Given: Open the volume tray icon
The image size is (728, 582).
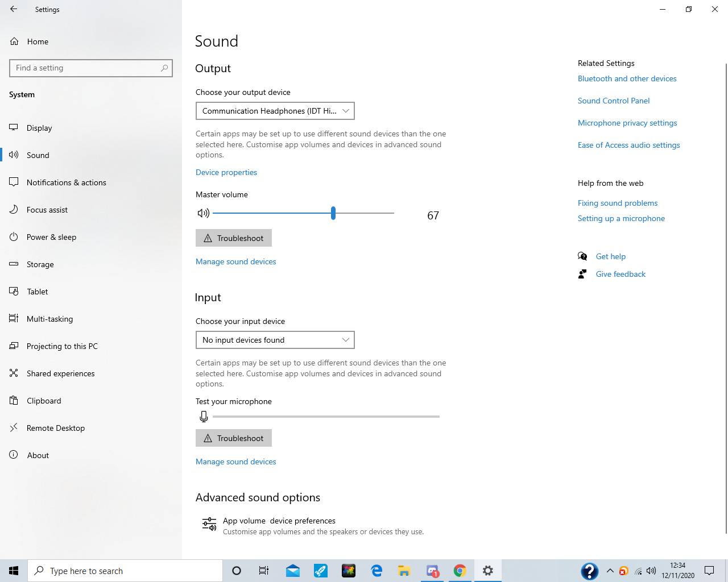Looking at the screenshot, I should [652, 571].
